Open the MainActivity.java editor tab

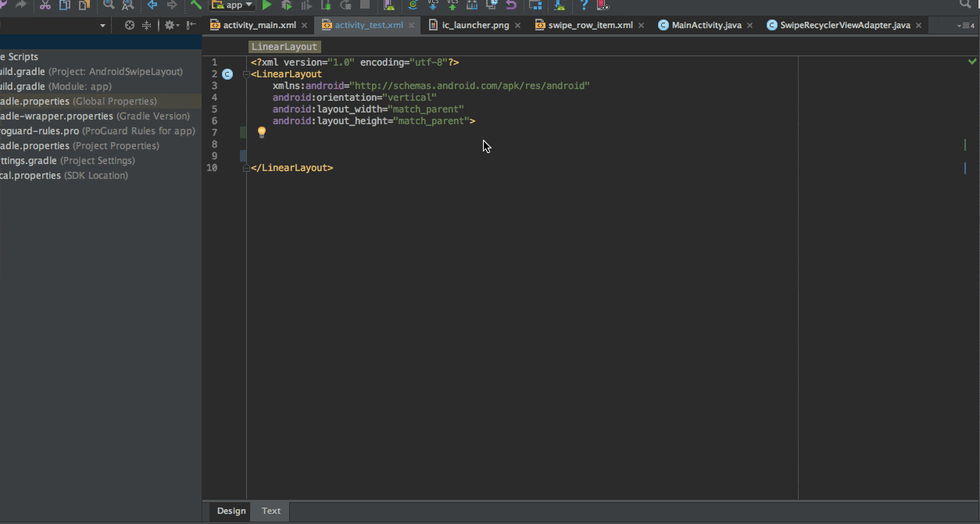click(x=706, y=25)
